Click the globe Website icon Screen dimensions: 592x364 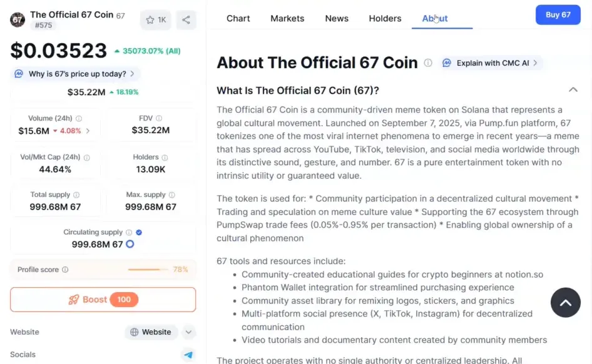click(x=134, y=332)
